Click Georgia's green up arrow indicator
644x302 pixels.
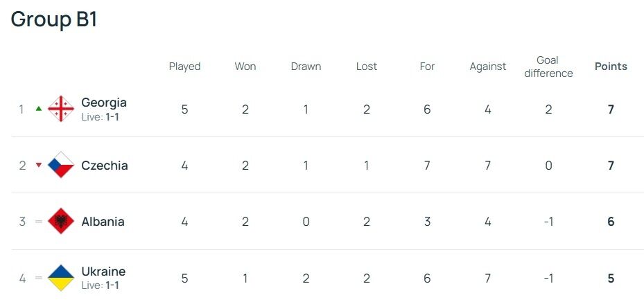pos(39,109)
